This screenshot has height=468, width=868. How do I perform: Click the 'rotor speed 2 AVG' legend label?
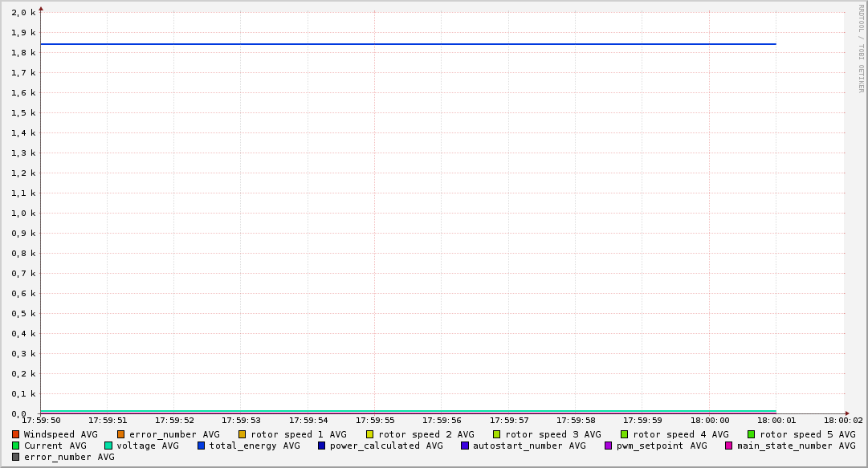(426, 434)
